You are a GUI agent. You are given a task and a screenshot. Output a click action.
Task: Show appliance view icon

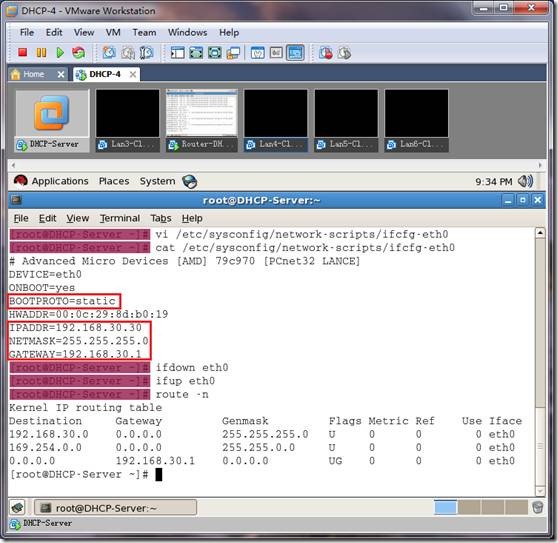pyautogui.click(x=276, y=53)
